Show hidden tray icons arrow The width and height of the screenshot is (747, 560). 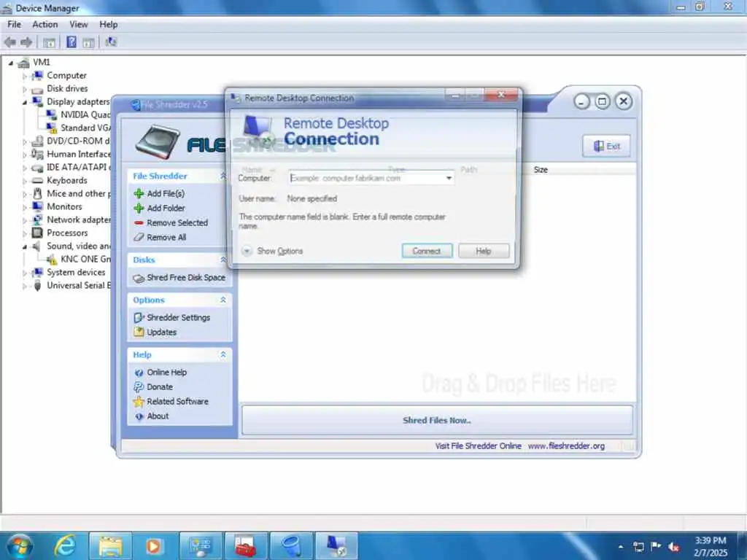click(621, 547)
